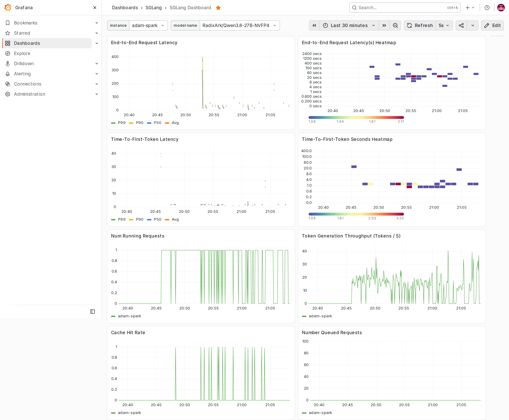Toggle the favorite star on SGLang Dashboard
This screenshot has height=420, width=509.
218,8
